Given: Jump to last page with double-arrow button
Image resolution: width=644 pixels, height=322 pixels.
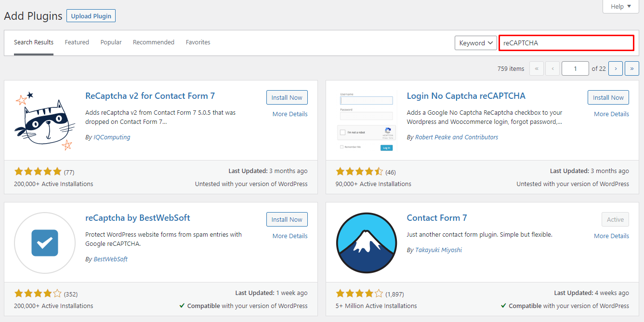Looking at the screenshot, I should 631,68.
